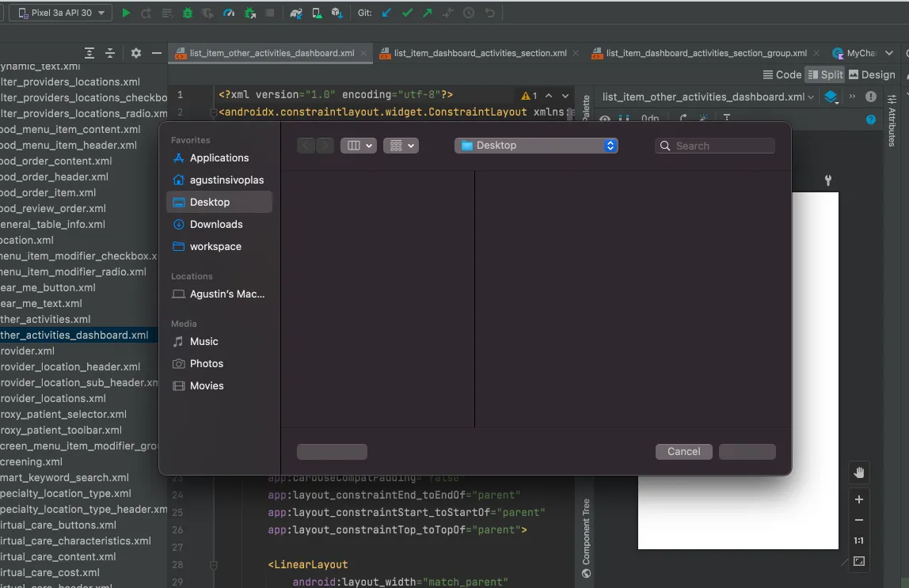Open the Profiler gauge icon in toolbar
This screenshot has height=588, width=909.
coord(229,13)
